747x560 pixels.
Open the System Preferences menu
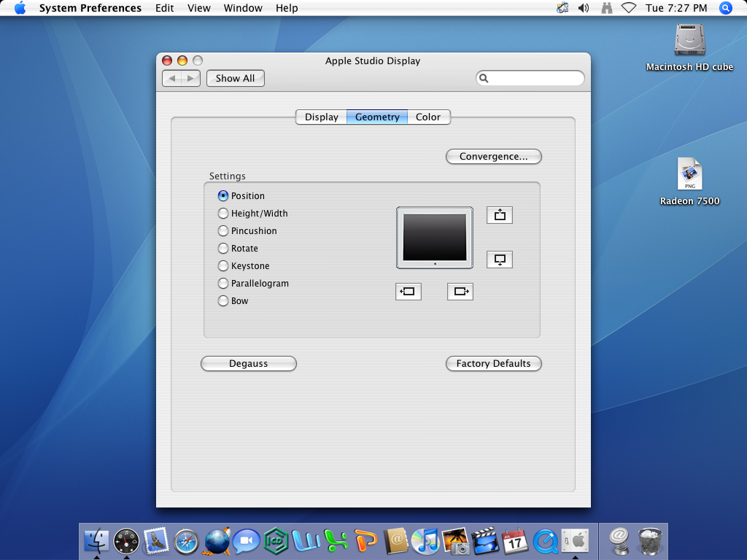[90, 8]
